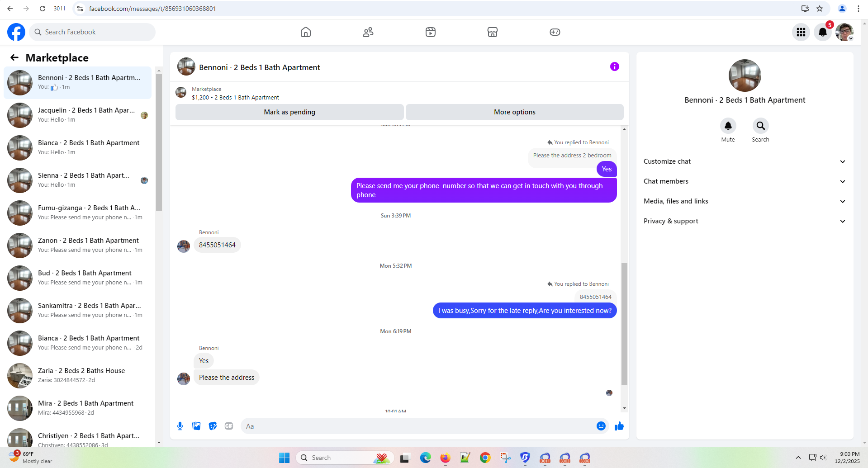Open the browser three-dot menu
This screenshot has height=468, width=868.
click(x=858, y=9)
